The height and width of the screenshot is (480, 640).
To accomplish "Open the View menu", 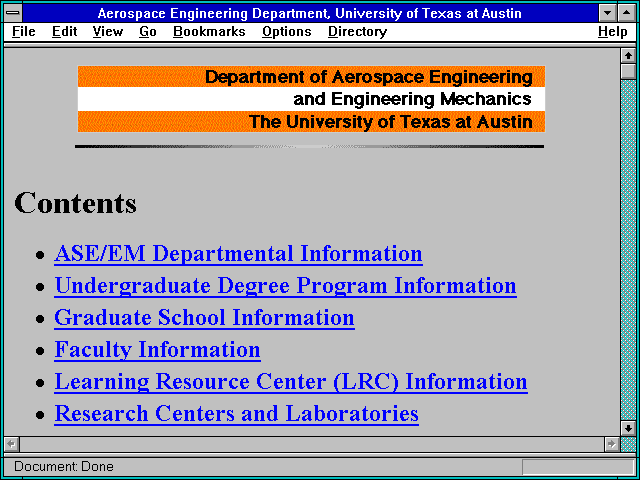I will click(x=108, y=31).
